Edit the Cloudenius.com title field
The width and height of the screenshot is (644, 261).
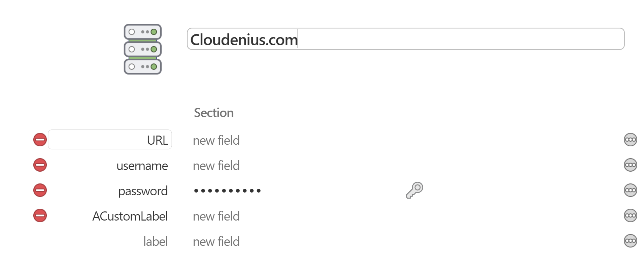[405, 39]
